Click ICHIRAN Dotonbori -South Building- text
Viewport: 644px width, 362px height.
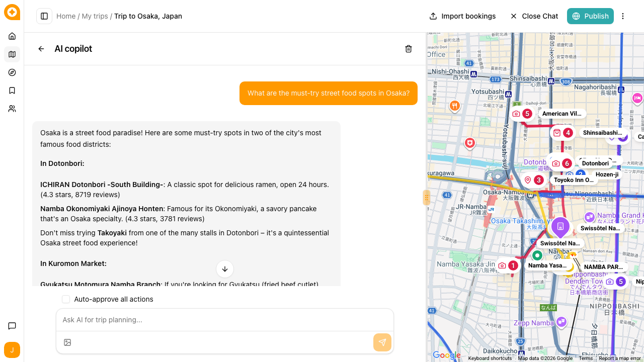[x=102, y=185]
